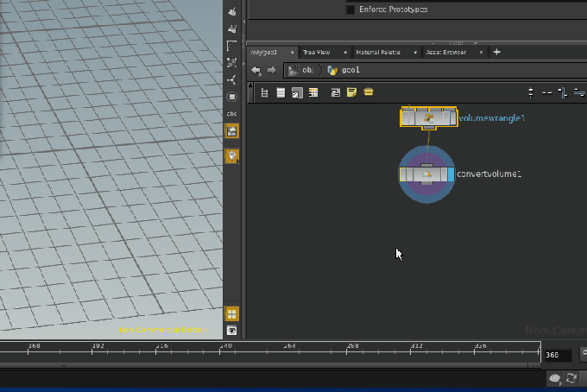Screen dimensions: 587x392
Task: Click the end frame field showing 360
Action: (x=556, y=355)
